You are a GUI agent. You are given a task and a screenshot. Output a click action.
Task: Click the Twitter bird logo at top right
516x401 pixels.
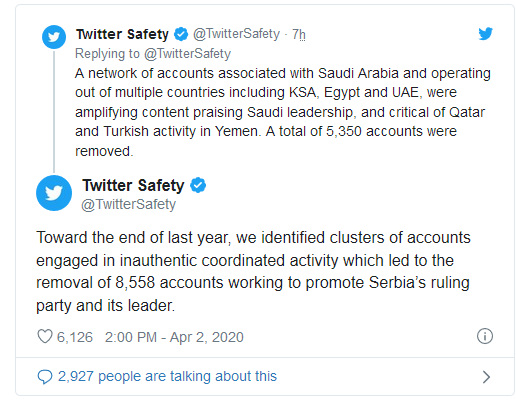pyautogui.click(x=485, y=34)
